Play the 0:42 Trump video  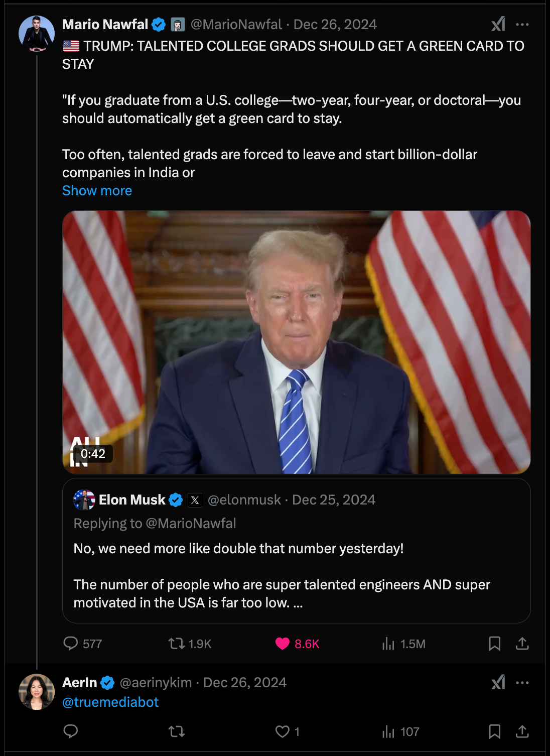coord(296,342)
